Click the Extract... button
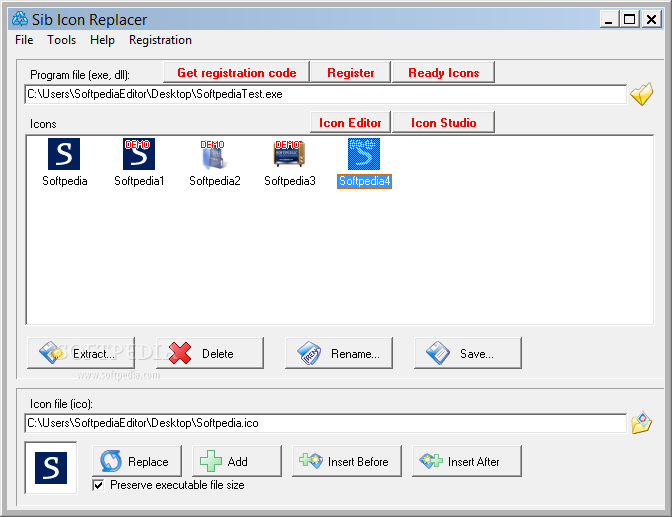 click(x=81, y=353)
